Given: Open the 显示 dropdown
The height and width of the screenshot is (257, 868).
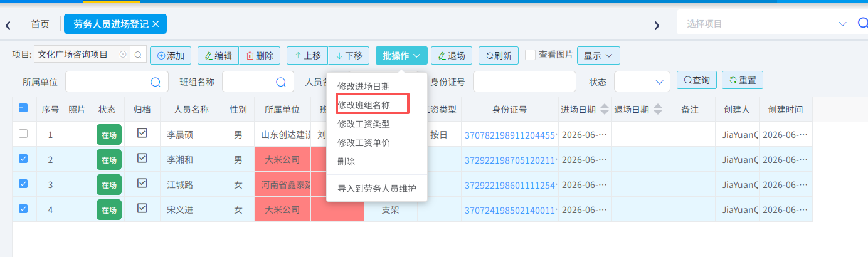Looking at the screenshot, I should 598,55.
